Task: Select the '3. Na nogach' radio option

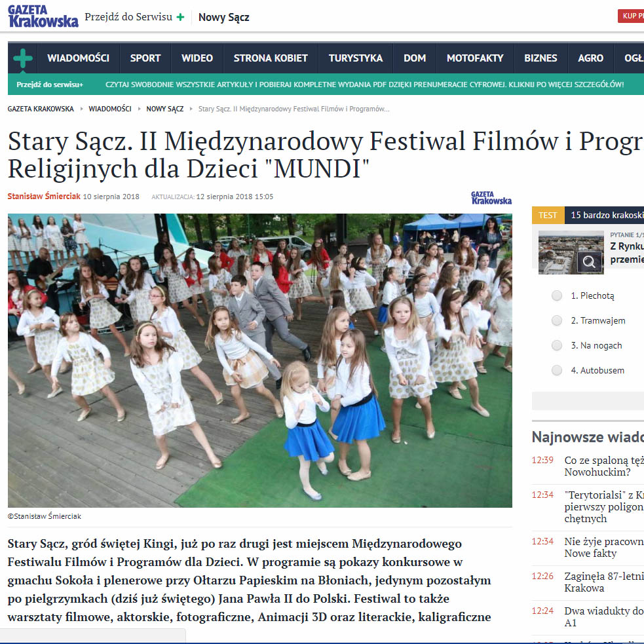Action: pos(556,346)
